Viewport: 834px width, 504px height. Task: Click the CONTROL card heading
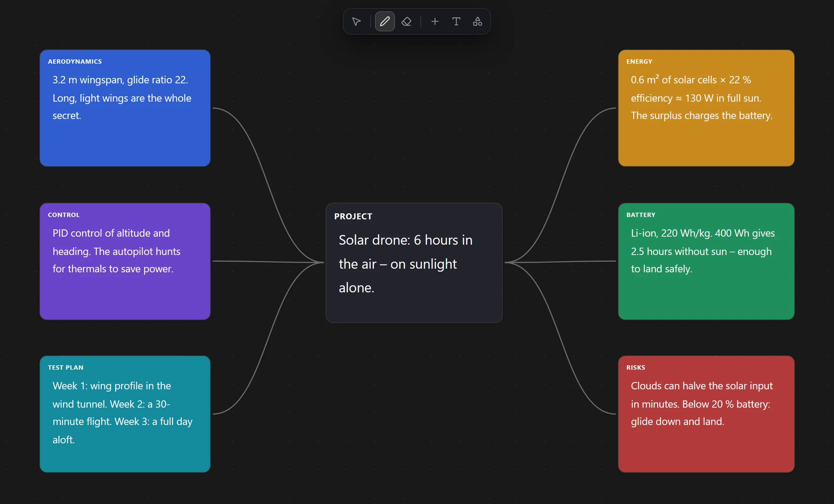pyautogui.click(x=64, y=215)
